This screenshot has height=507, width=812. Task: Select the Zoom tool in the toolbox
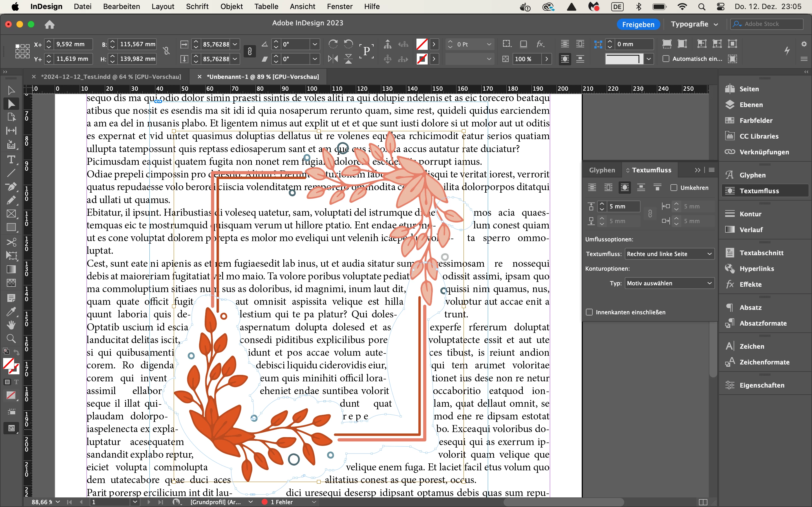point(11,338)
